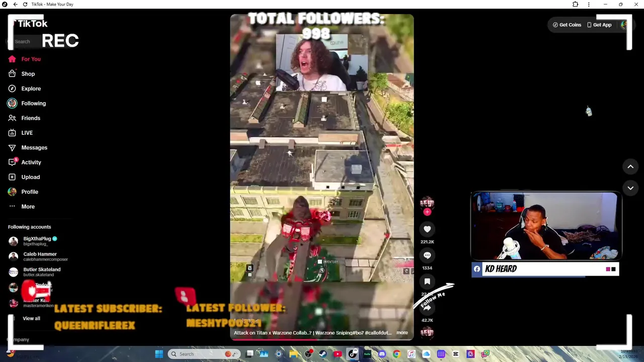Viewport: 644px width, 362px height.
Task: Click the For You home icon
Action: [12, 59]
